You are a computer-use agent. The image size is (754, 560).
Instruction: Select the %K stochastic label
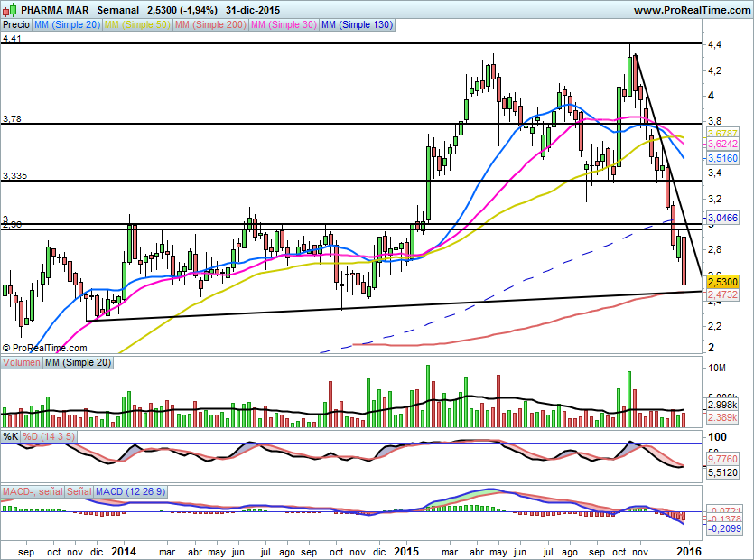(11, 437)
